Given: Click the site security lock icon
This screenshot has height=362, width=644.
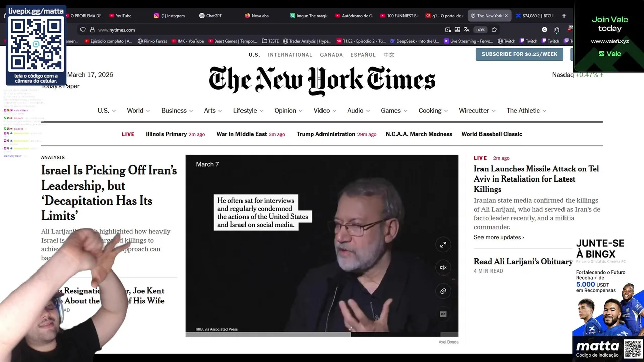Looking at the screenshot, I should [92, 30].
